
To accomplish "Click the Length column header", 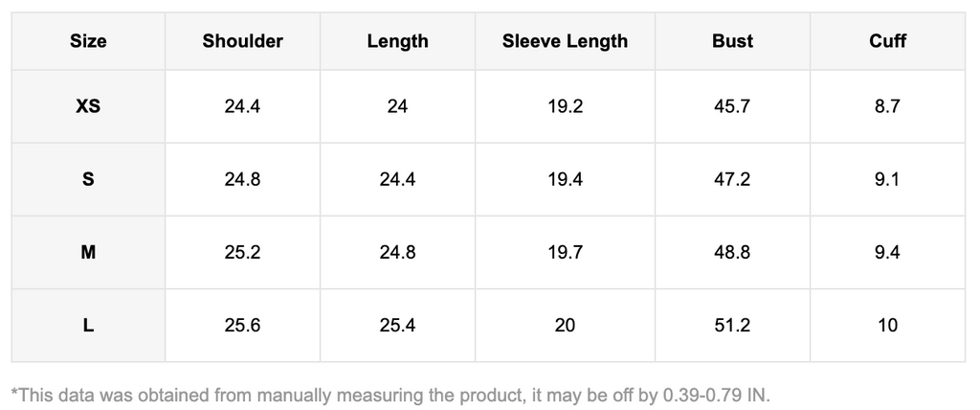I will click(397, 41).
